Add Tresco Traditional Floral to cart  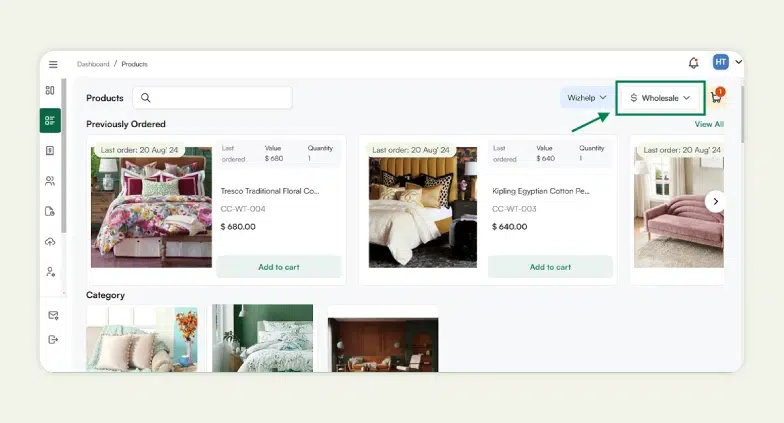click(278, 267)
